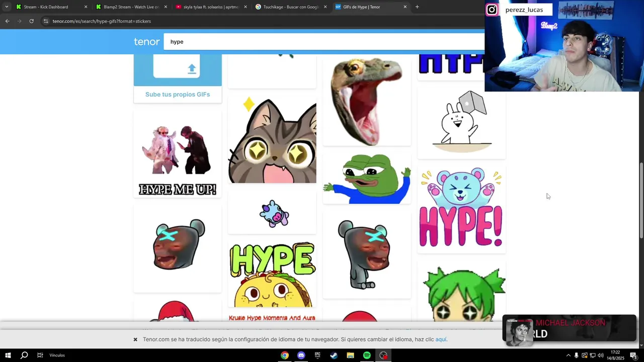Image resolution: width=644 pixels, height=362 pixels.
Task: Click the Tenor logo
Action: 146,42
